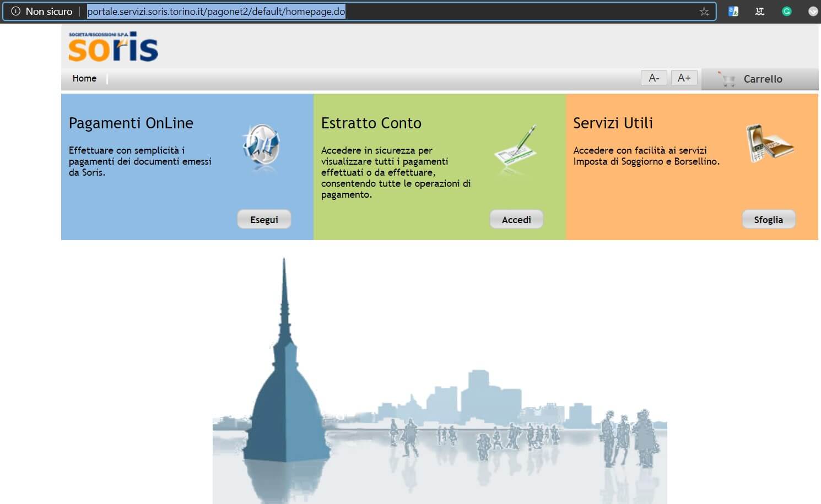This screenshot has height=504, width=821.
Task: Click the shopping cart icon
Action: click(727, 79)
